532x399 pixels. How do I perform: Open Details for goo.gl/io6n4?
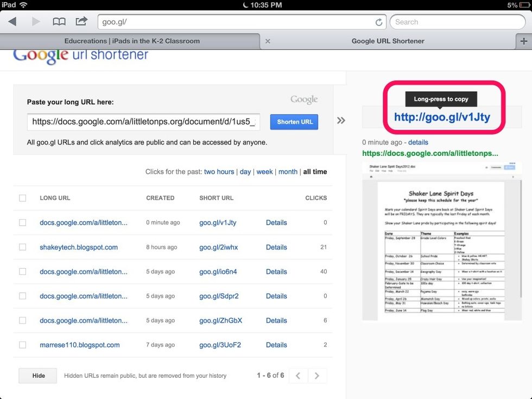[276, 272]
